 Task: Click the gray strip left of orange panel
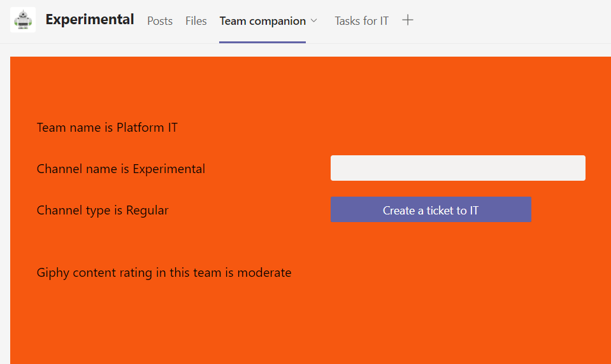click(x=4, y=210)
